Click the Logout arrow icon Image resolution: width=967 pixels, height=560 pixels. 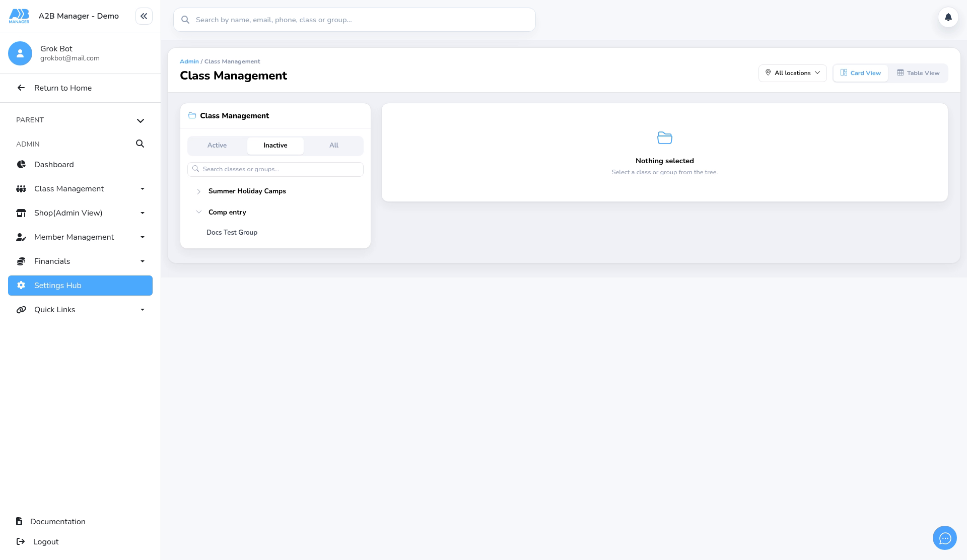[21, 541]
